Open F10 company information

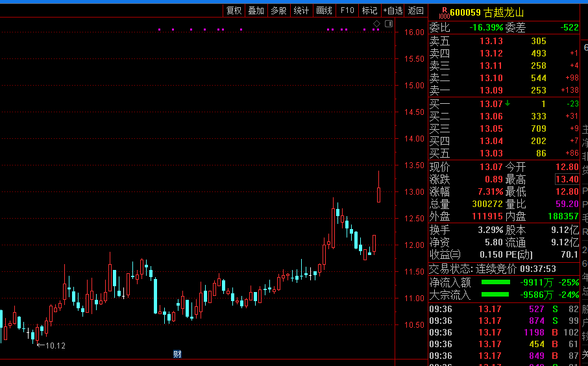coord(347,10)
